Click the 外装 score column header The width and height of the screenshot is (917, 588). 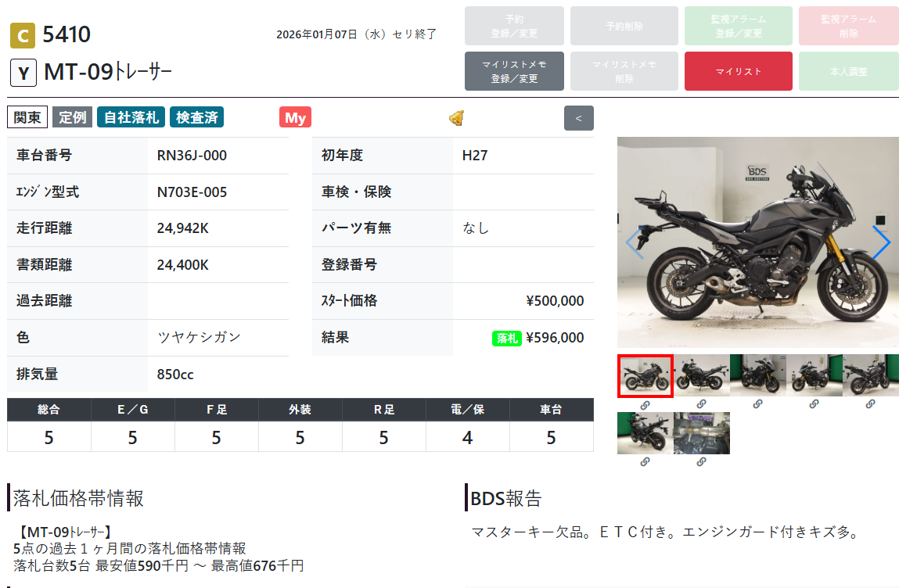tap(300, 410)
